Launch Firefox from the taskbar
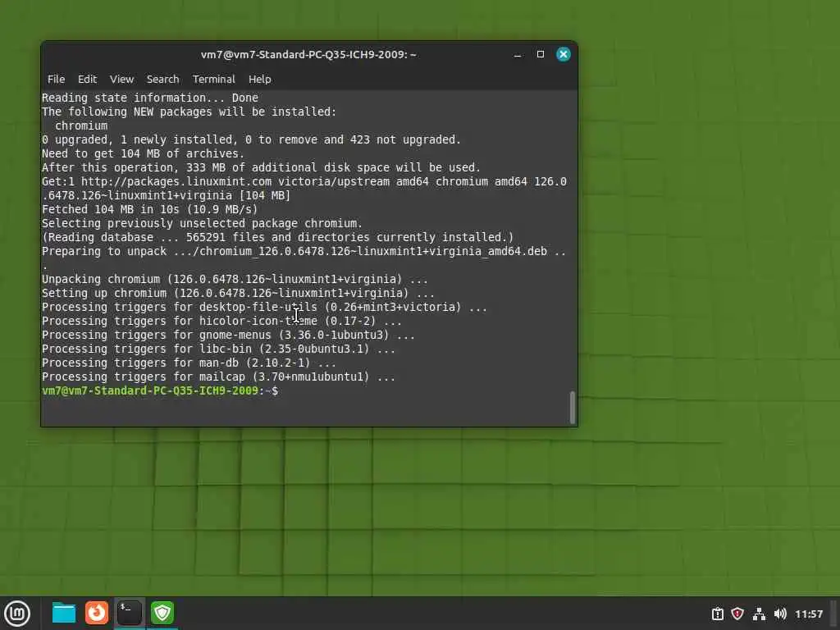Viewport: 840px width, 630px height. (97, 613)
